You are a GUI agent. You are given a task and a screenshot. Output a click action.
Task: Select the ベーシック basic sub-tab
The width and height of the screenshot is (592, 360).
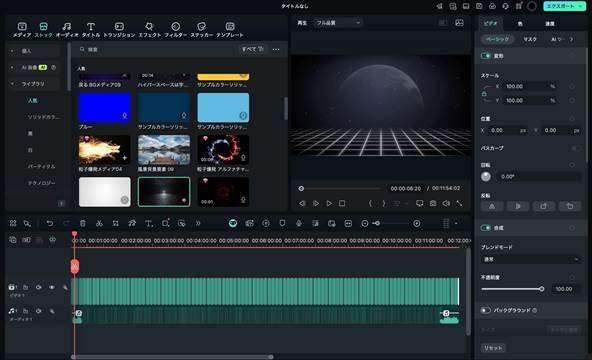tap(497, 39)
